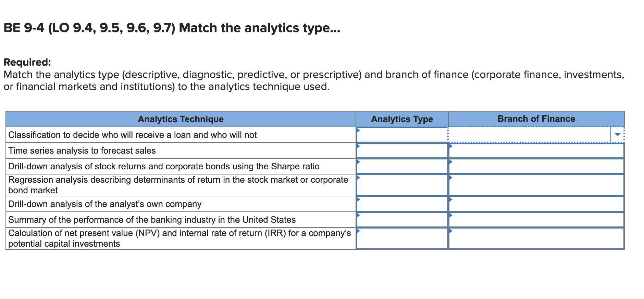
Task: Click the triangle indicator in banking industry summary row
Action: [358, 215]
